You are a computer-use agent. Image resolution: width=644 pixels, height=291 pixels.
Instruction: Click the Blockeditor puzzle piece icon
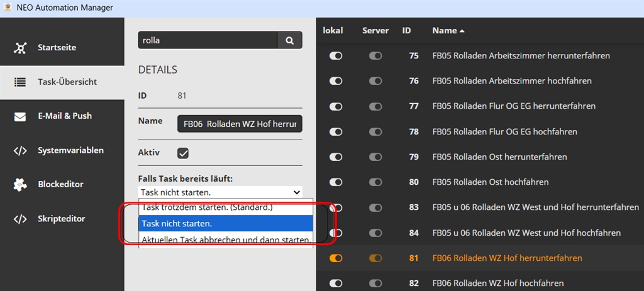tap(20, 185)
